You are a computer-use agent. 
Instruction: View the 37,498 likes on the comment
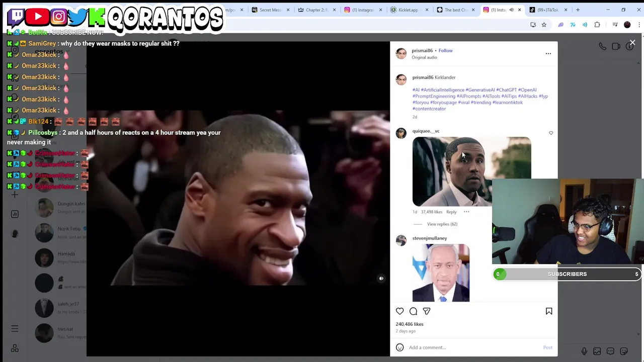pyautogui.click(x=432, y=212)
